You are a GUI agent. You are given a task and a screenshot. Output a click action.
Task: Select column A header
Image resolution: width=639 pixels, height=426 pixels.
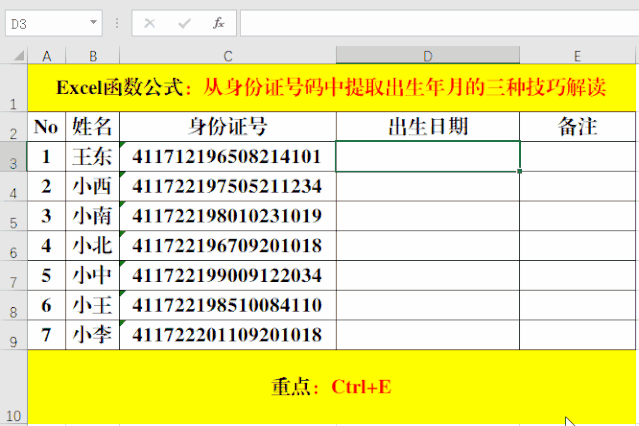(46, 56)
